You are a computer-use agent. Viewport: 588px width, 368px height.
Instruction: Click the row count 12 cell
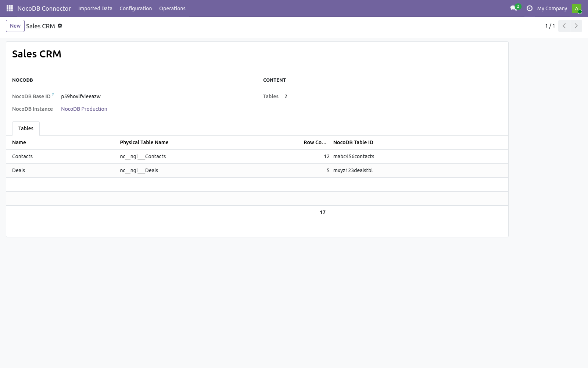(x=327, y=156)
